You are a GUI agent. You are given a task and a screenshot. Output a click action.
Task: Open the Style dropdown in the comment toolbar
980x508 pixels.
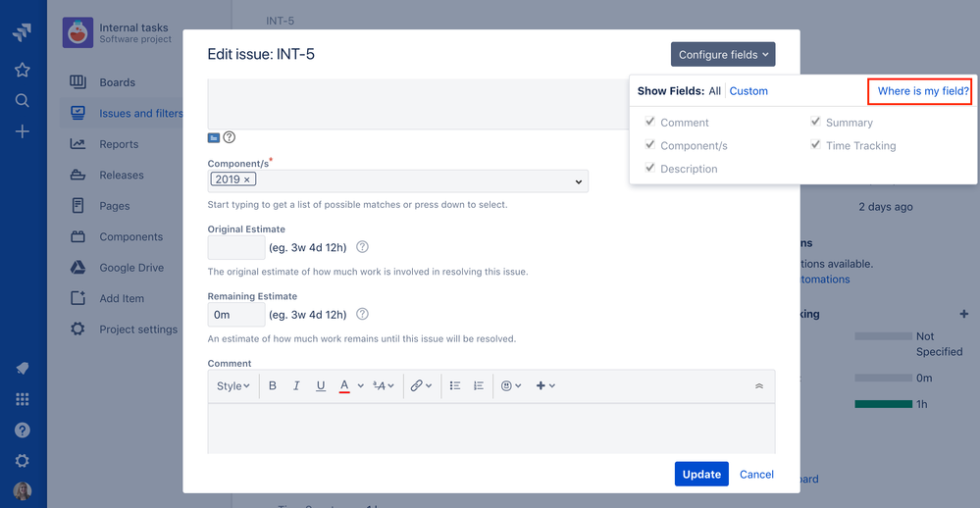[233, 385]
